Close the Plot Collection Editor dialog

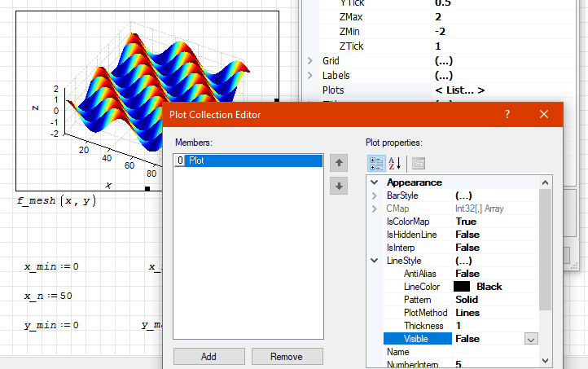point(544,114)
